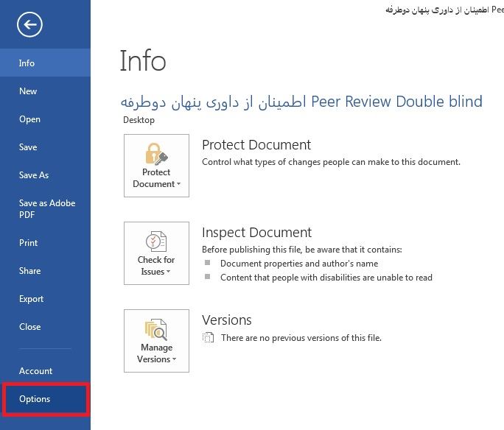Click the large Info page heading
The image size is (504, 430).
point(143,60)
